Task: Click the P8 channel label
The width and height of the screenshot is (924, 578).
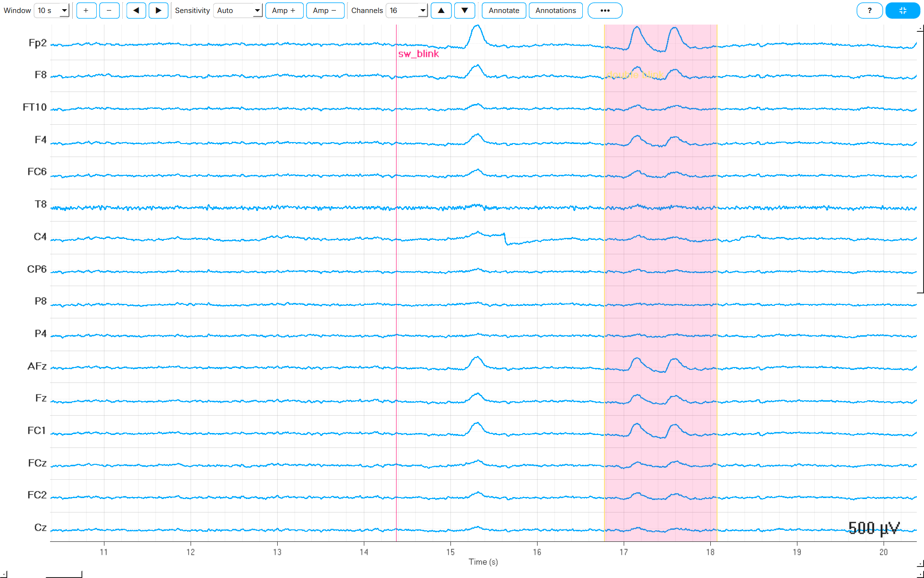Action: point(40,301)
